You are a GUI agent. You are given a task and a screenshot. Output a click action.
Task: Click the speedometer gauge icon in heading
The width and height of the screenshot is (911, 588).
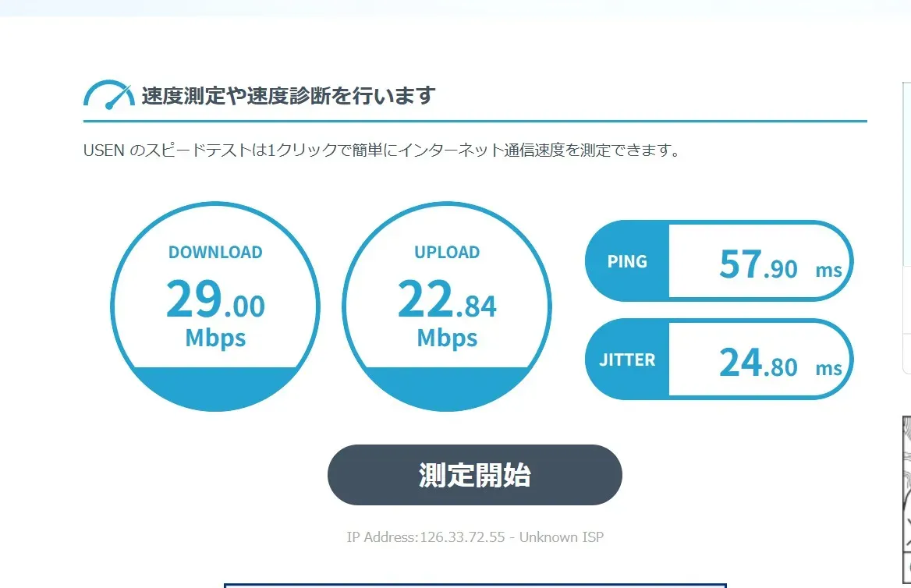click(x=108, y=94)
